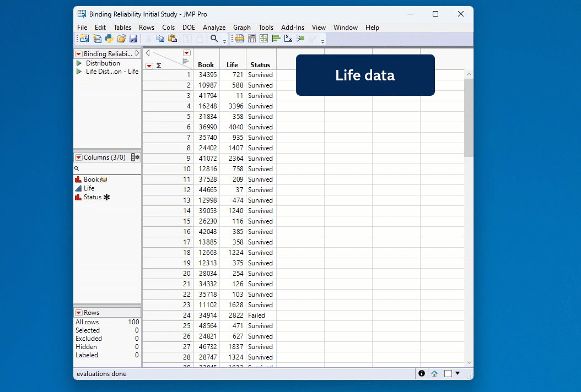The height and width of the screenshot is (392, 581).
Task: Click the Distribution bar chart toolbar icon
Action: (276, 39)
